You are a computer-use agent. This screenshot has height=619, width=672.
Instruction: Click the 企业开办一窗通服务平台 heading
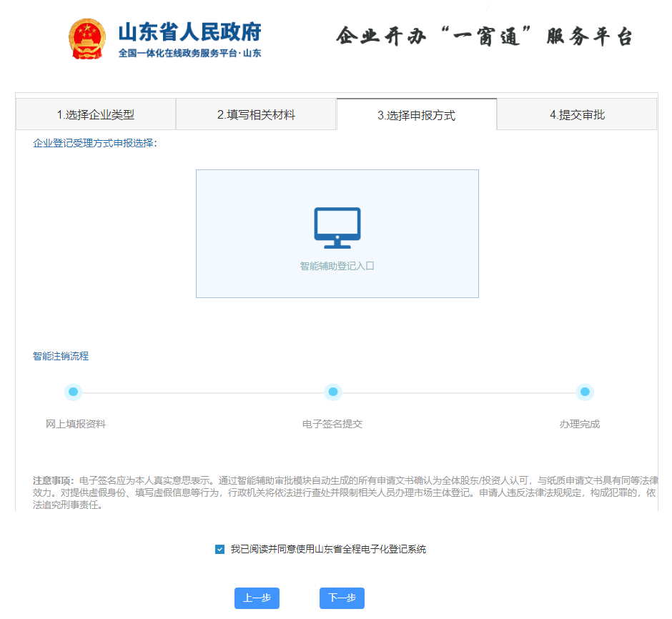[x=484, y=36]
